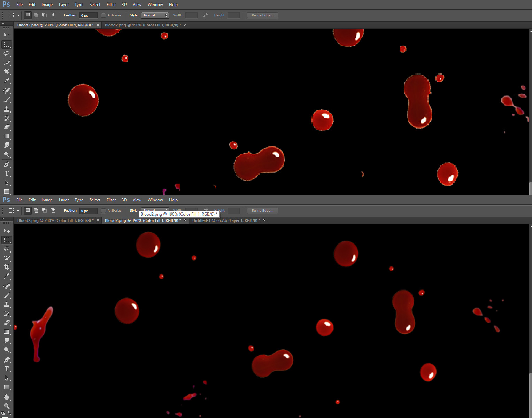Select Eraser tool in bottom window

(7, 323)
